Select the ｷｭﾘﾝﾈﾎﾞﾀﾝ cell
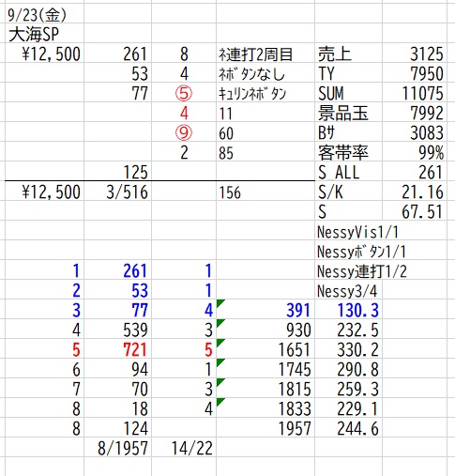Image resolution: width=455 pixels, height=476 pixels. 252,94
